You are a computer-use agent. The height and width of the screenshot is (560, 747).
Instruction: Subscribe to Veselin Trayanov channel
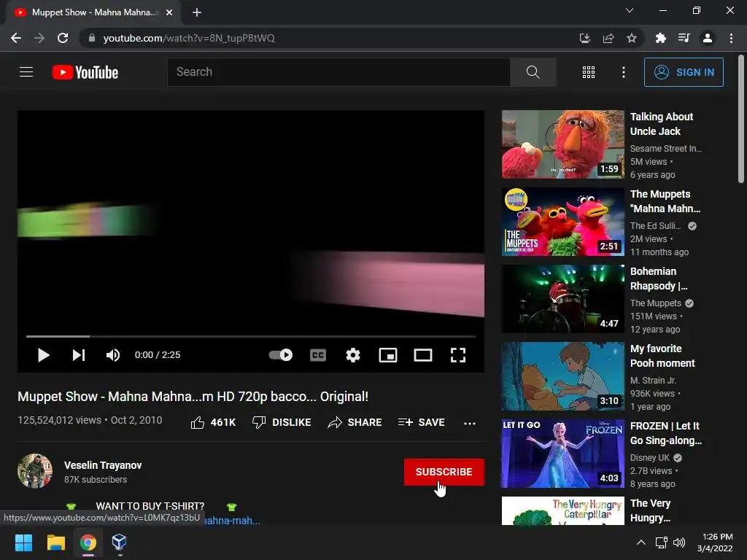[444, 472]
